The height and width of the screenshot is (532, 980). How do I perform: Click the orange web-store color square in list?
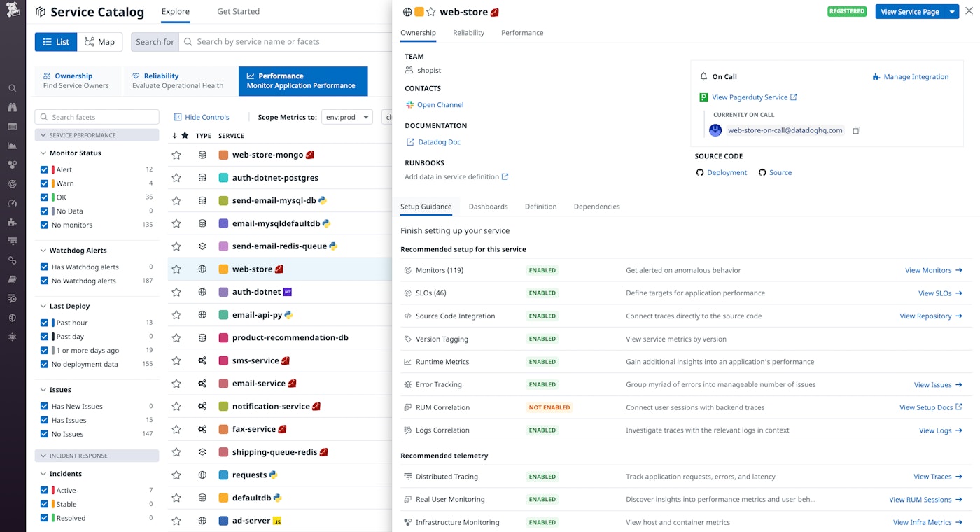click(x=223, y=269)
